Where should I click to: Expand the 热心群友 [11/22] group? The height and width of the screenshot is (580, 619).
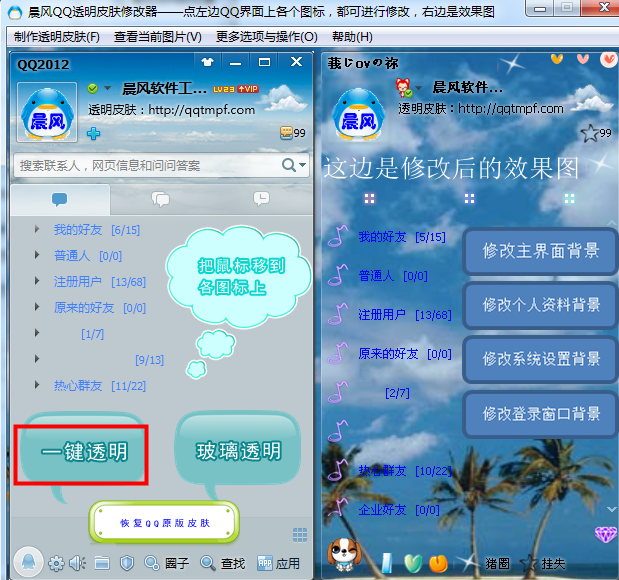[x=37, y=385]
